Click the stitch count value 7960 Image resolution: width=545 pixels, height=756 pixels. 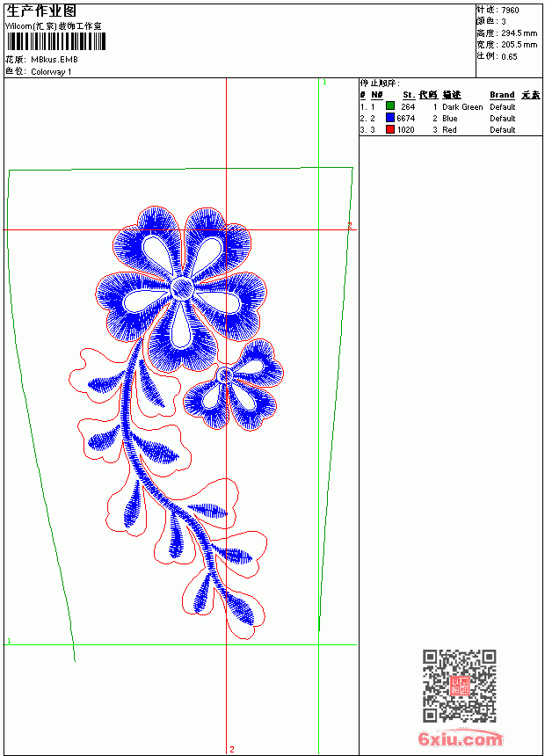[x=510, y=11]
